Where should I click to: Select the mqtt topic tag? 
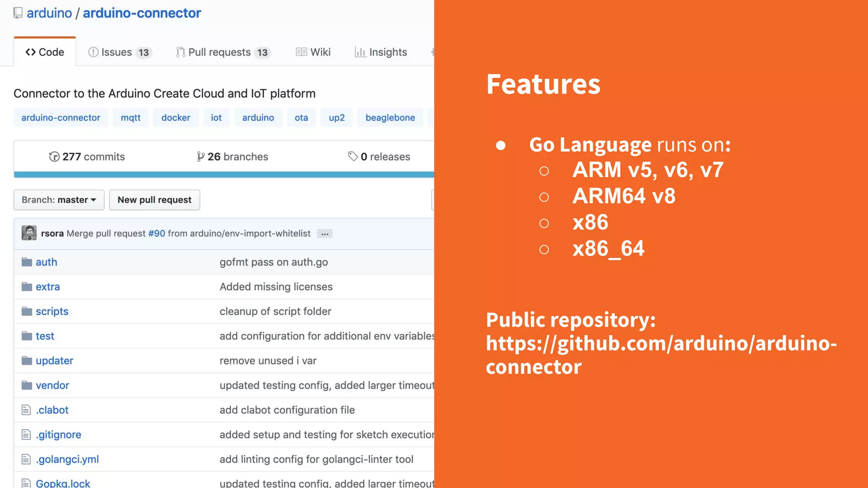pyautogui.click(x=131, y=118)
